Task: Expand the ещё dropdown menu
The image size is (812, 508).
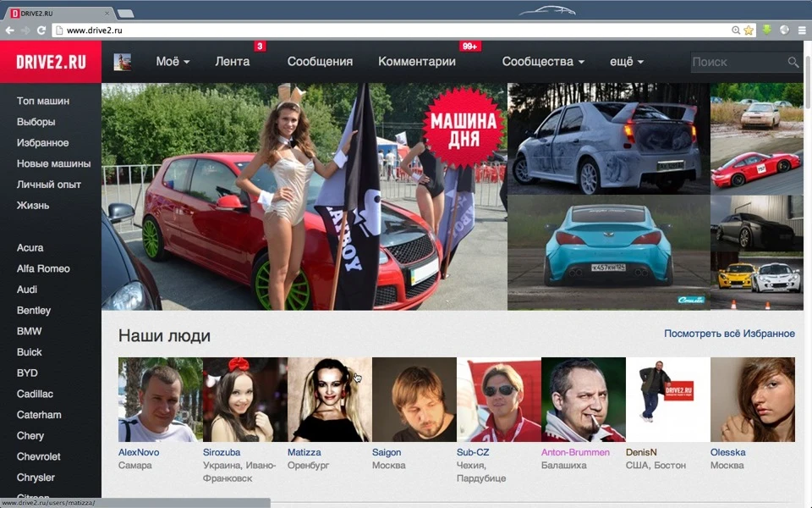Action: (627, 62)
